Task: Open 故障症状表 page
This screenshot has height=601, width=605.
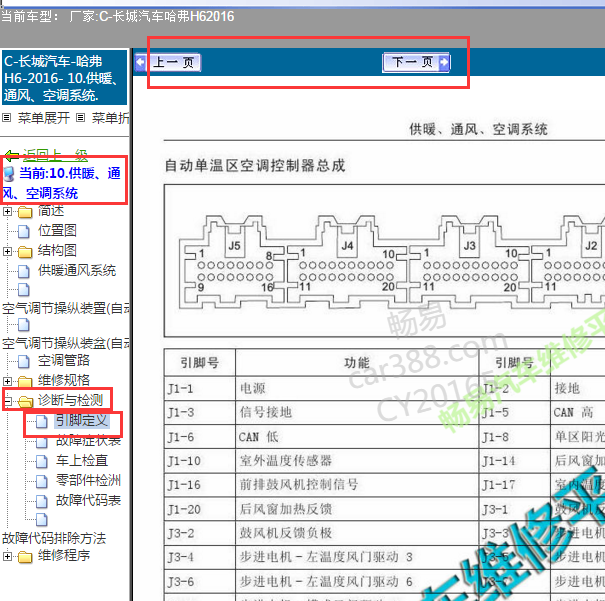Action: [88, 440]
